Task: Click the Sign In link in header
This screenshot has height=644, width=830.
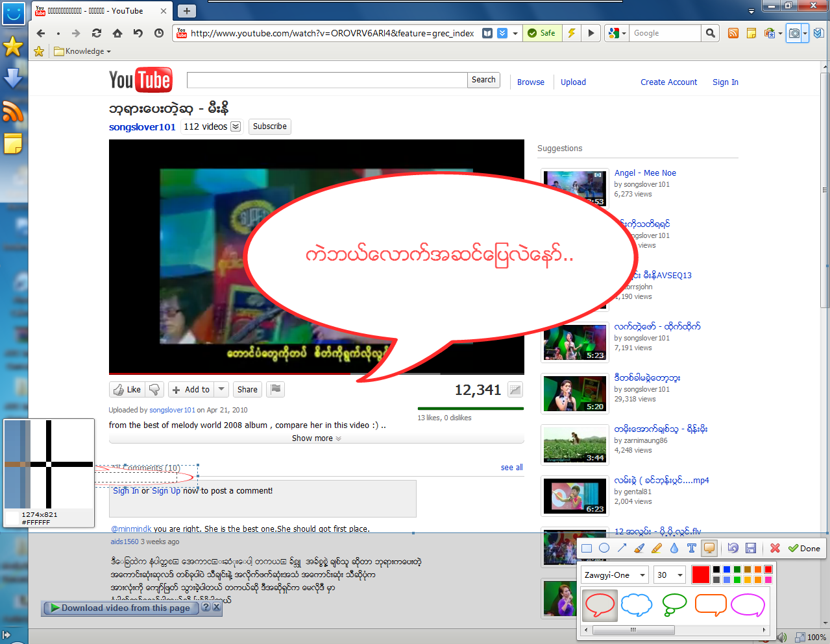Action: (x=726, y=82)
